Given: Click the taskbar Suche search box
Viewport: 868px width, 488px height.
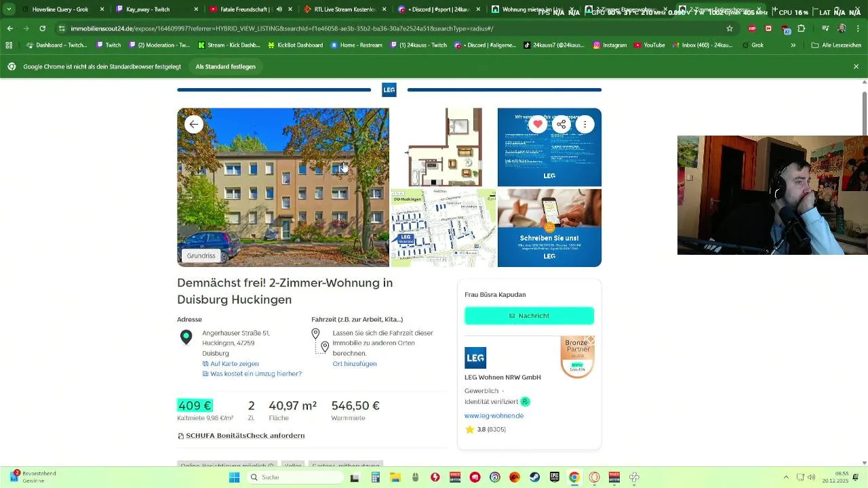Looking at the screenshot, I should [294, 477].
